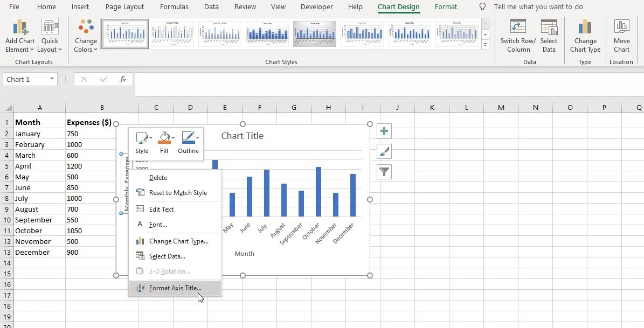
Task: Select the Chart Styles brush icon
Action: pos(384,151)
